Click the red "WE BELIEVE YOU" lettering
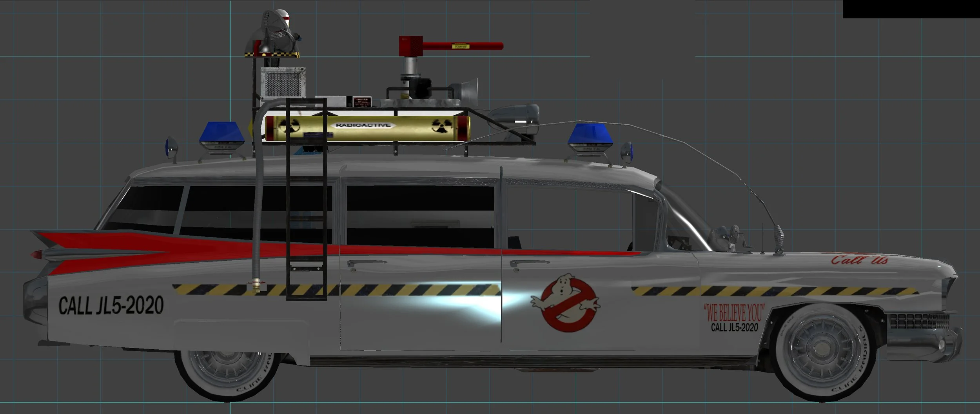This screenshot has height=414, width=980. point(734,313)
